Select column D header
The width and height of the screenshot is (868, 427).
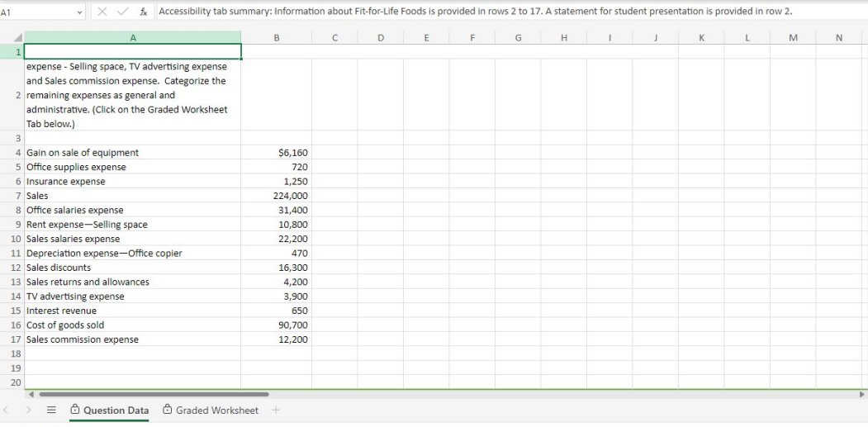[380, 38]
